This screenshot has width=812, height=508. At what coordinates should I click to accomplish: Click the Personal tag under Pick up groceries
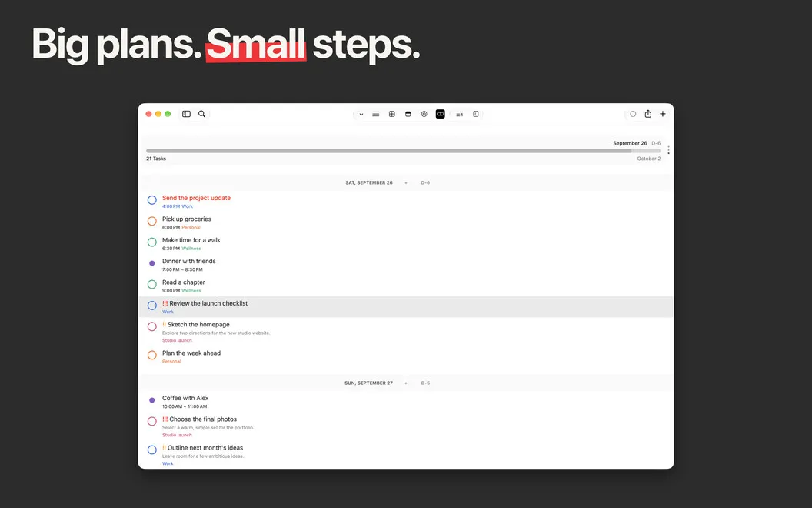(191, 228)
